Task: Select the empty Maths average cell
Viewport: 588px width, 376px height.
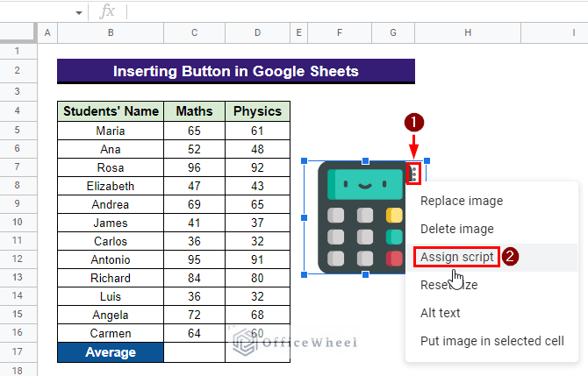Action: coord(194,352)
